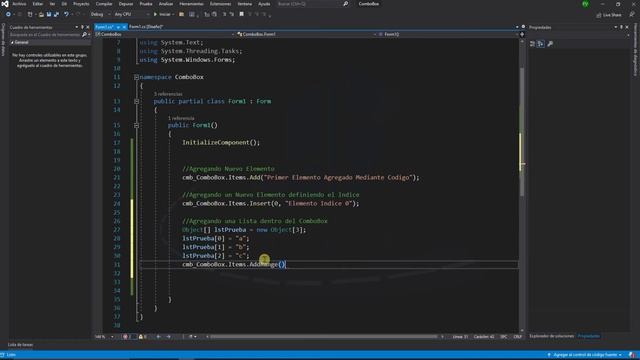Click the error count indicator icon
Viewport: 640px width, 360px height.
(x=125, y=337)
